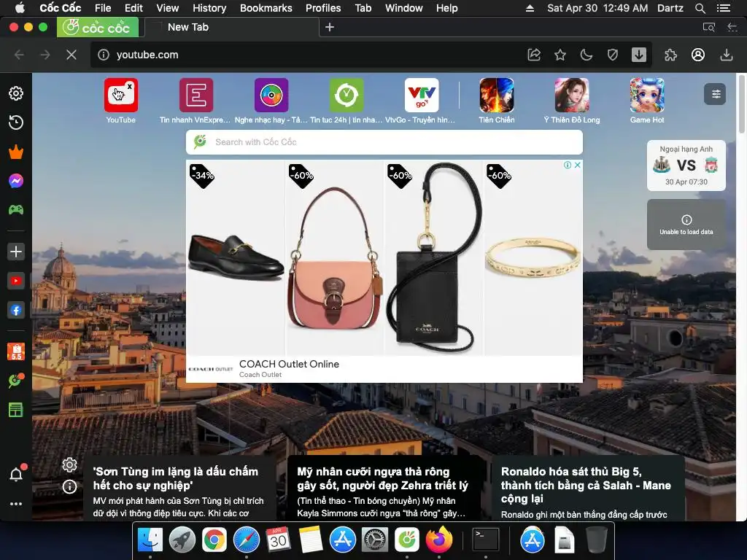The width and height of the screenshot is (747, 560).
Task: Open downloads tray icon in toolbar
Action: (x=726, y=55)
